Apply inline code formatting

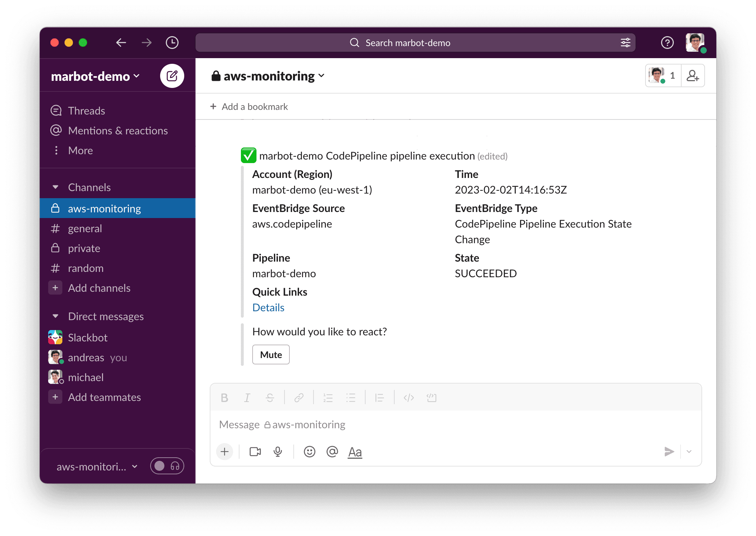408,398
